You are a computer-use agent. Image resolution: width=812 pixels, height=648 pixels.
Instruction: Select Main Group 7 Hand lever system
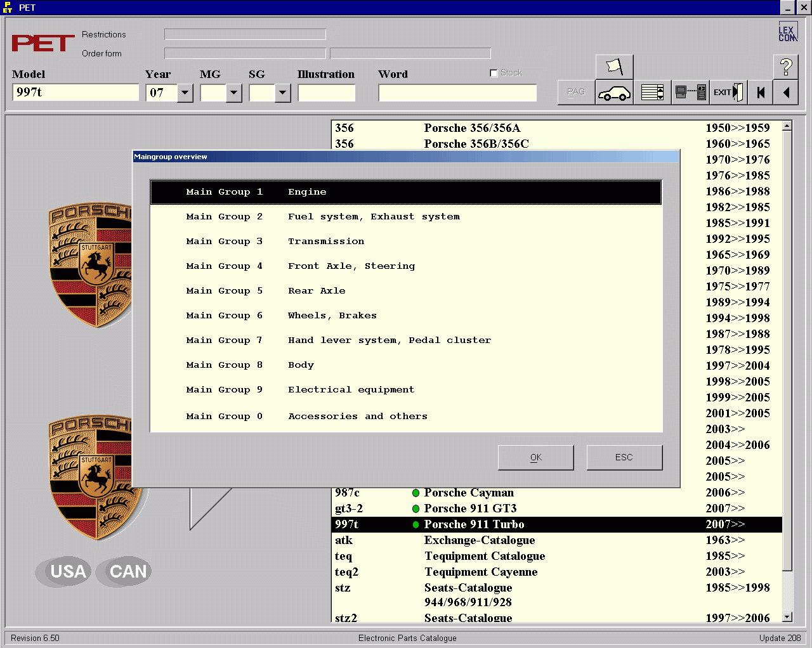pyautogui.click(x=406, y=340)
